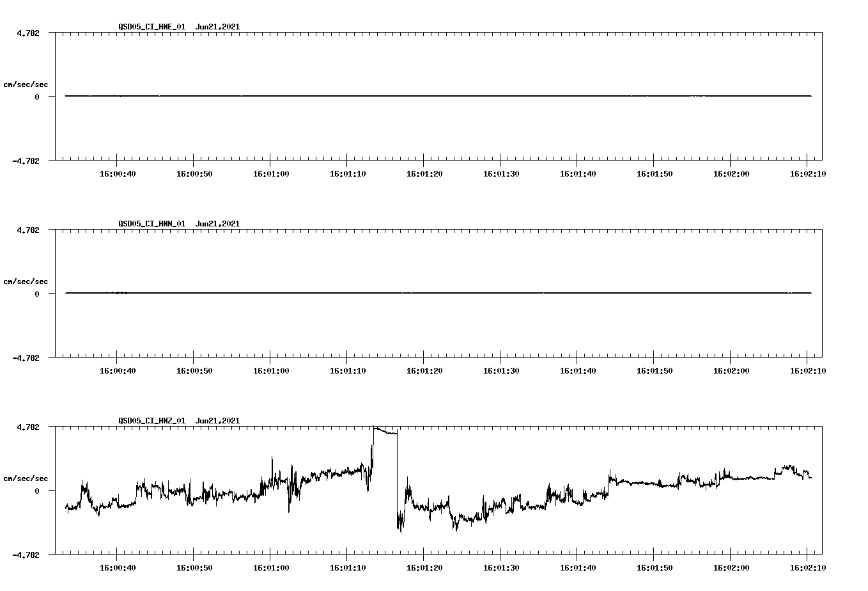The image size is (868, 591).
Task: Click the 16:01:40 time label under HNN plot
Action: 578,370
